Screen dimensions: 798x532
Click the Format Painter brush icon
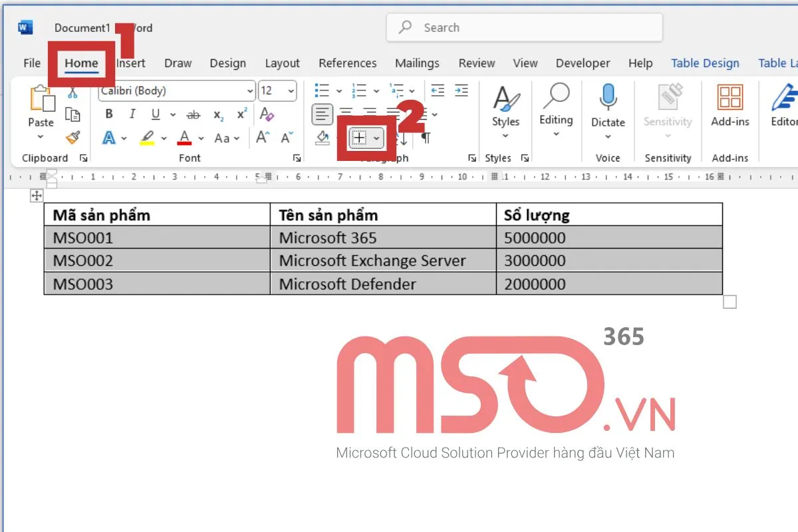pos(72,138)
